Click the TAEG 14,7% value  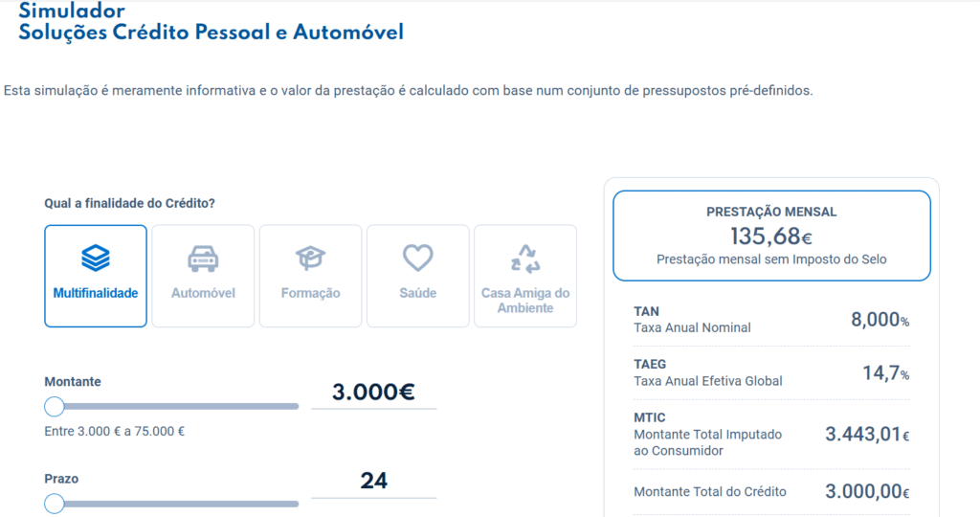tap(885, 373)
